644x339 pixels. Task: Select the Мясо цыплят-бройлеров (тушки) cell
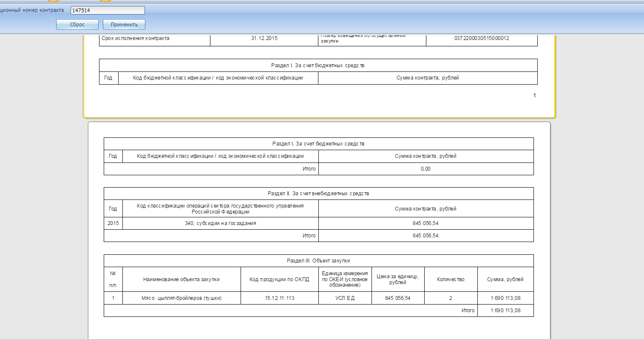(182, 298)
